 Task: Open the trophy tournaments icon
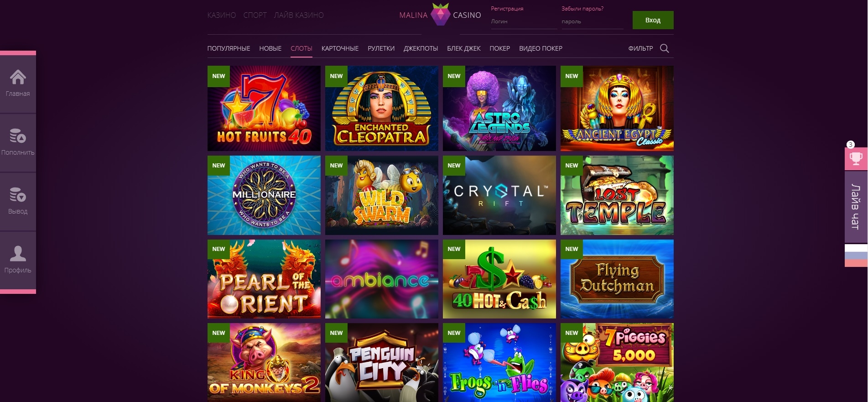click(856, 159)
